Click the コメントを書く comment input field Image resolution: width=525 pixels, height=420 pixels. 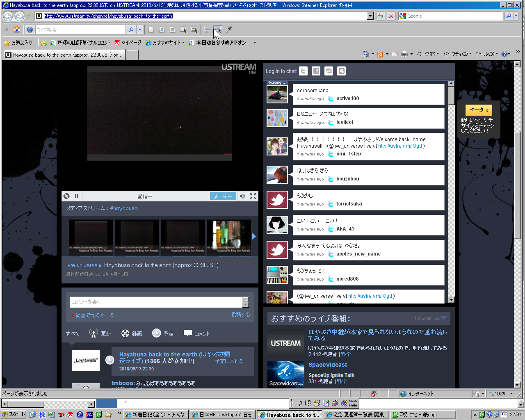[x=156, y=302]
